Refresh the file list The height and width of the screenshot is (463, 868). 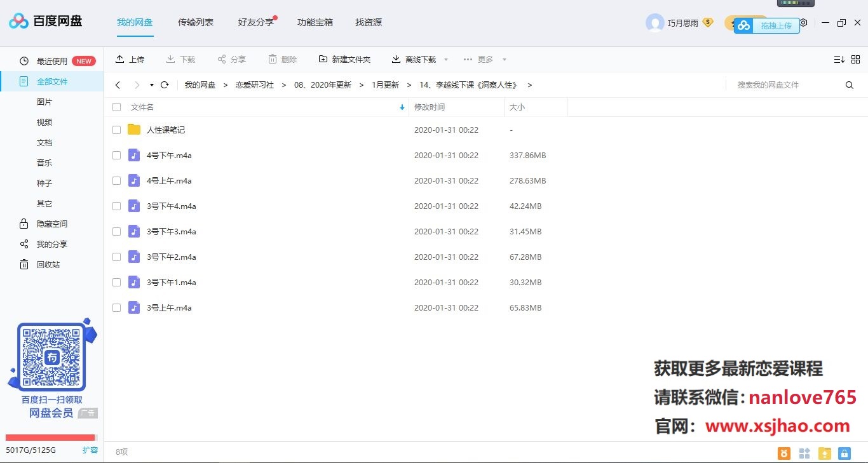165,84
